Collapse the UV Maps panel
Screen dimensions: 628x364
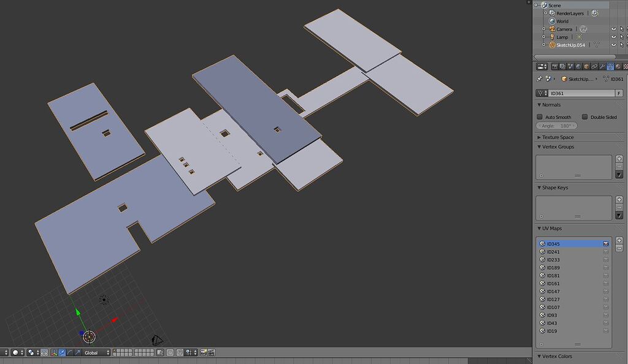click(549, 229)
